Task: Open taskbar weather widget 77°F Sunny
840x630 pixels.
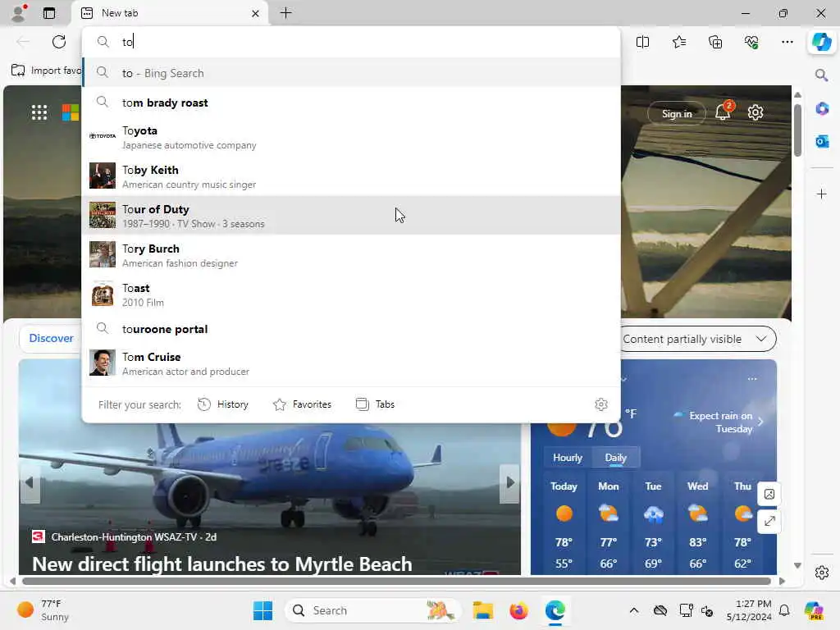Action: 43,610
